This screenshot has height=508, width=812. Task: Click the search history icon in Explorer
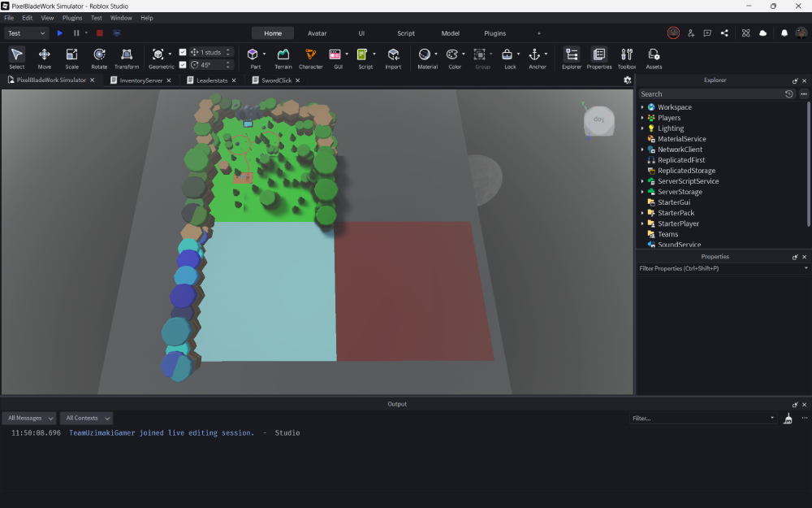point(788,93)
